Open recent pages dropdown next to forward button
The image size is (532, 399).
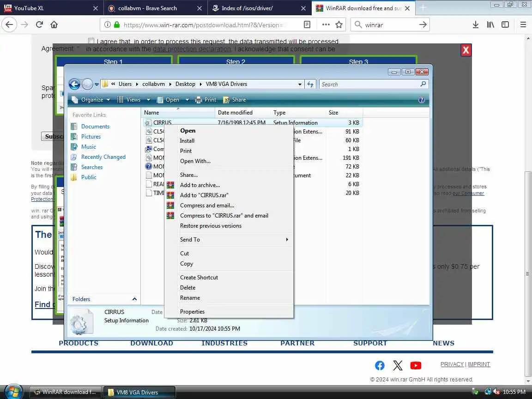pos(97,84)
